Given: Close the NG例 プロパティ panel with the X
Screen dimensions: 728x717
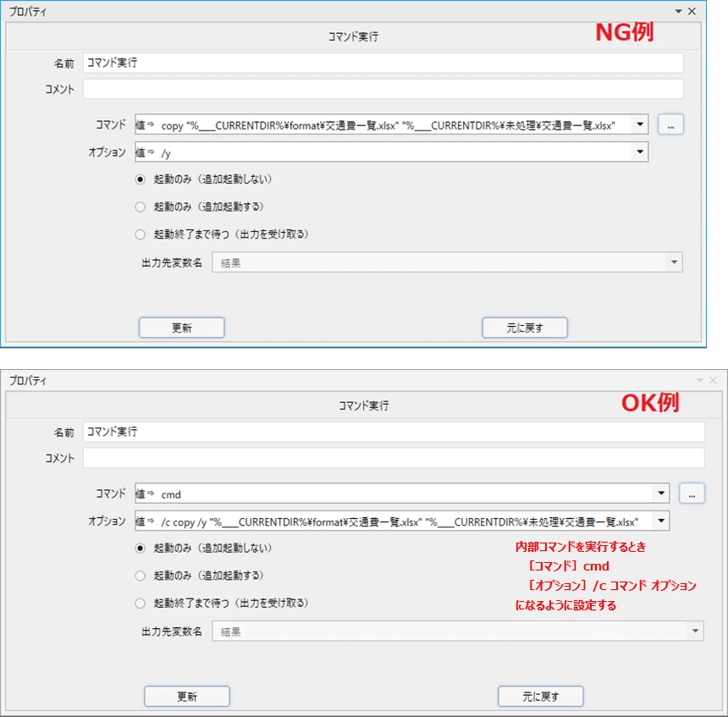Looking at the screenshot, I should (x=692, y=11).
